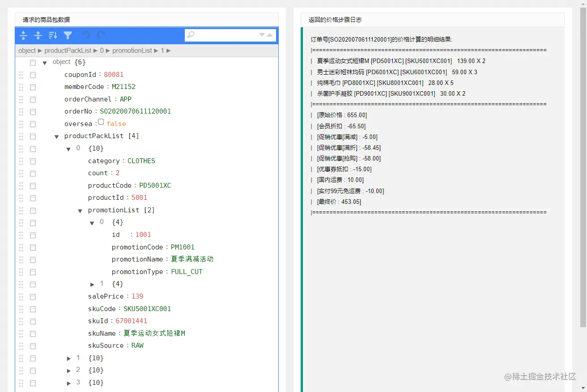
Task: Open the action menu for the category row
Action: click(33, 161)
